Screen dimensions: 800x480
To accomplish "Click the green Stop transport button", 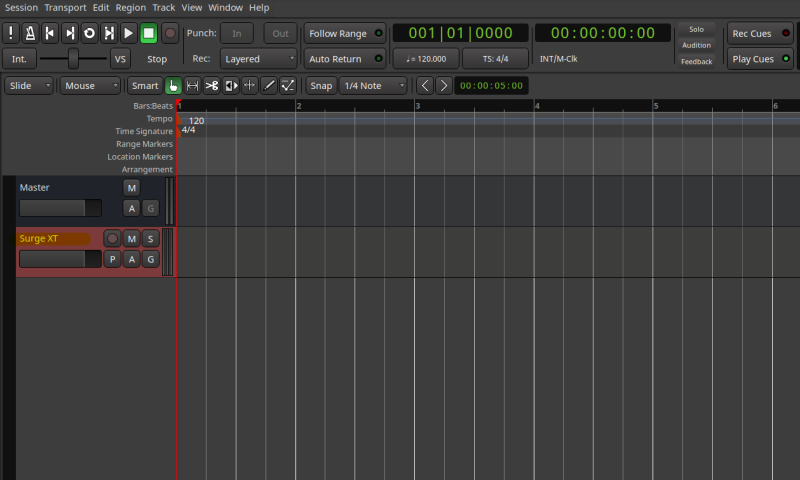I will (x=148, y=33).
